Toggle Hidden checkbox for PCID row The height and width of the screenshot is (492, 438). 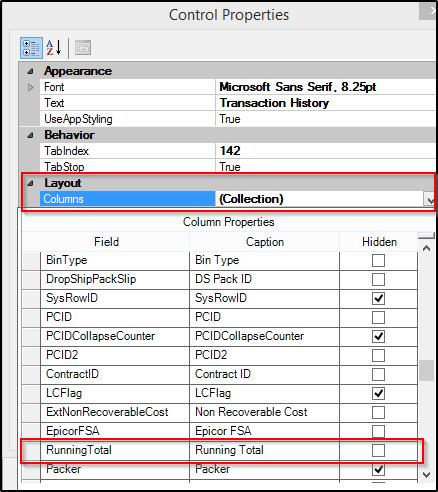point(378,317)
